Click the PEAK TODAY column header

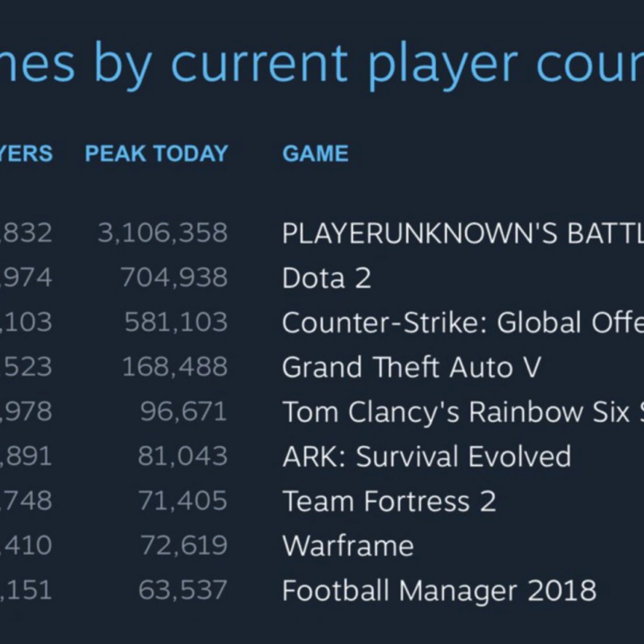click(x=156, y=153)
